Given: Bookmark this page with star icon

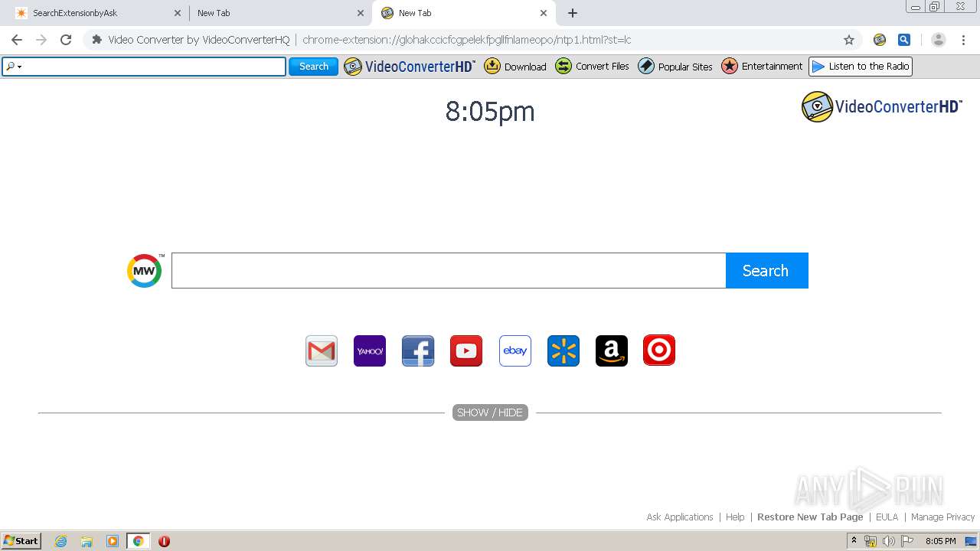Looking at the screenshot, I should point(849,40).
